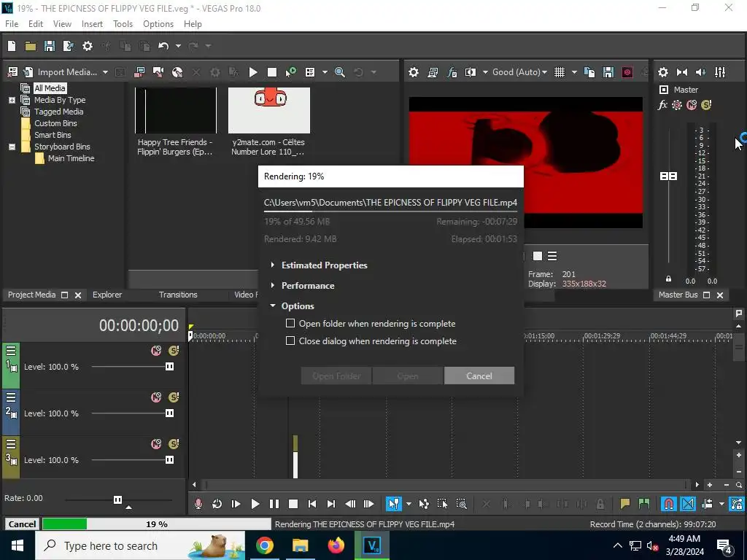Click Video Output FX icon in preview toolbar

(x=452, y=72)
